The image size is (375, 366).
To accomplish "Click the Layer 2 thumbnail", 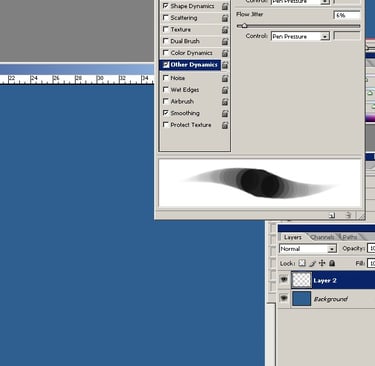I will pyautogui.click(x=302, y=280).
